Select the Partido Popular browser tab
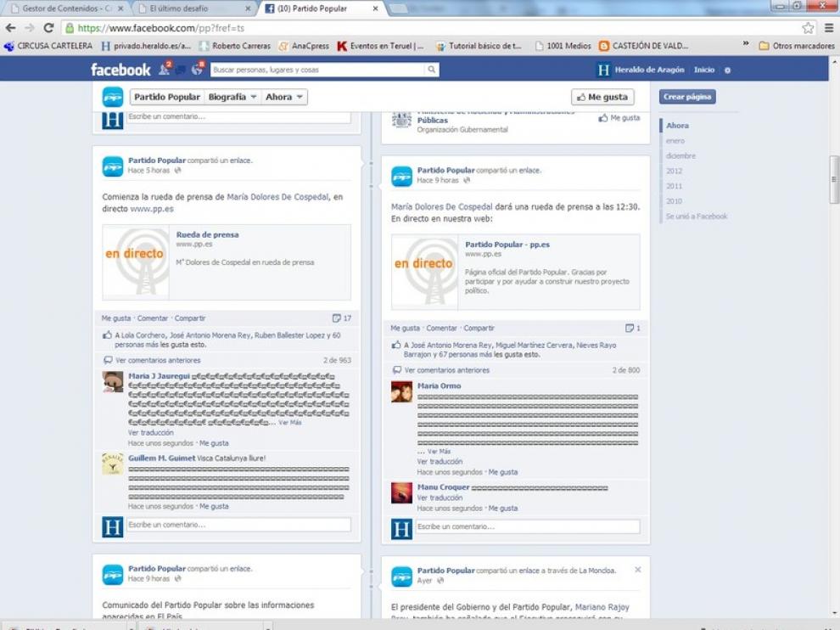 pos(322,8)
